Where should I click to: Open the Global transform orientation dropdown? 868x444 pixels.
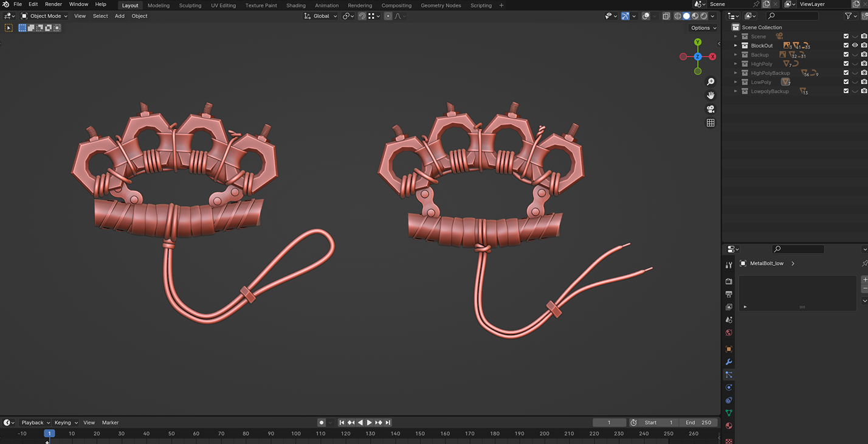(x=321, y=16)
